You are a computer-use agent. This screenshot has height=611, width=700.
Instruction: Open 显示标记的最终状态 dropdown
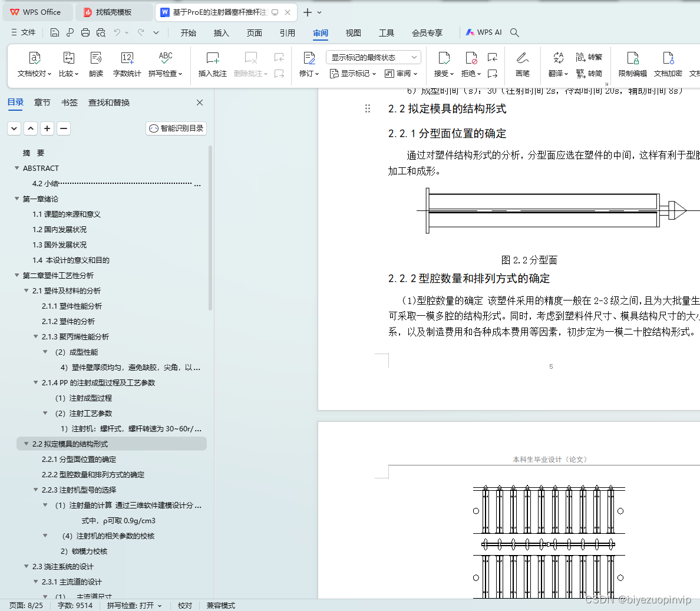coord(374,57)
